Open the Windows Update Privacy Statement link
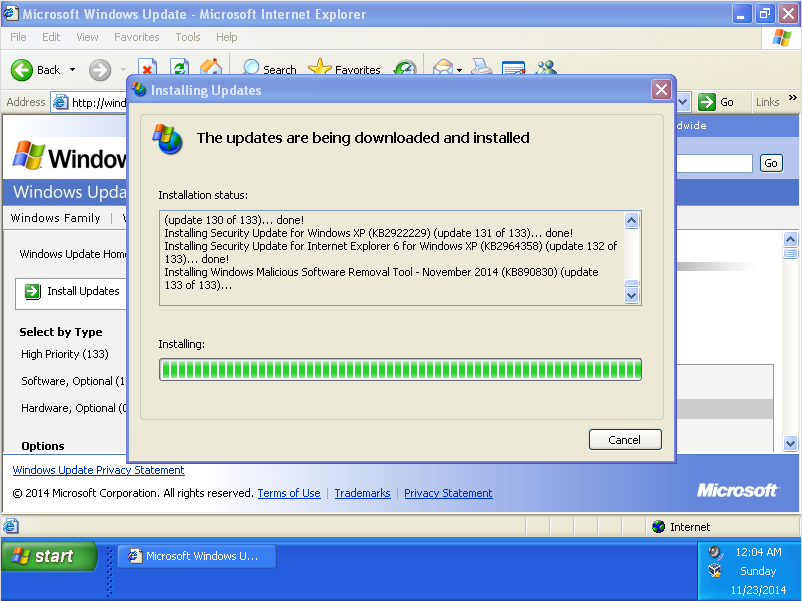This screenshot has width=802, height=601. [x=98, y=470]
